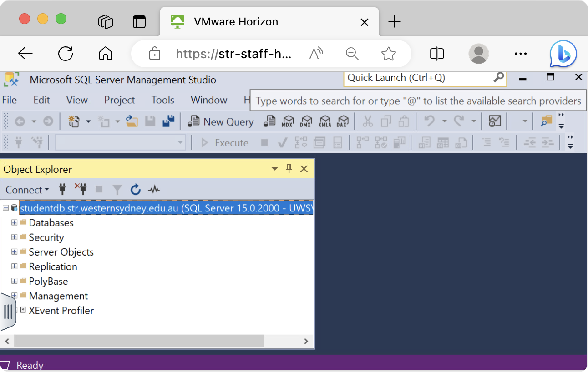The height and width of the screenshot is (372, 588).
Task: Collapse the studentdb server node
Action: point(5,208)
